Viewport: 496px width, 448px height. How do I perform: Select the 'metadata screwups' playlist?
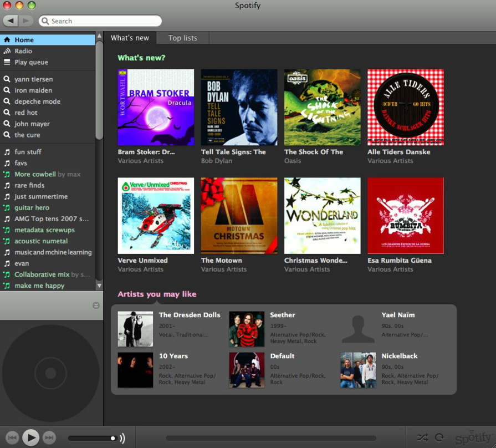tap(48, 230)
